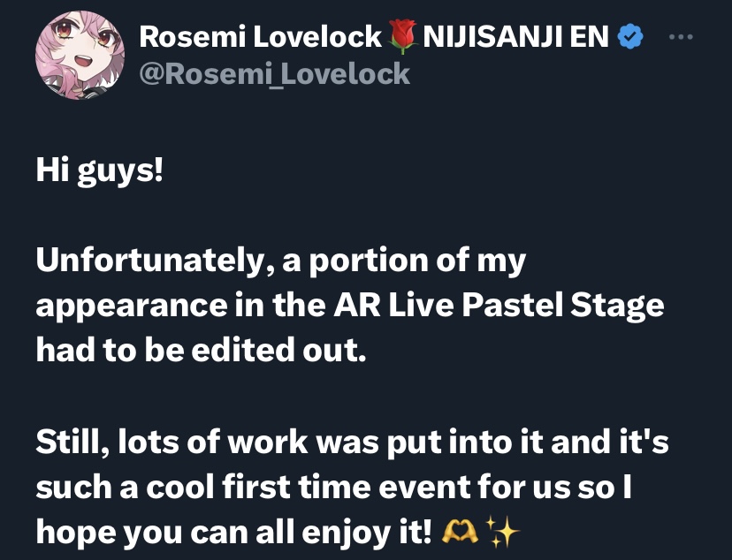The width and height of the screenshot is (732, 560).
Task: Click the rose emoji in display name
Action: pyautogui.click(x=402, y=37)
